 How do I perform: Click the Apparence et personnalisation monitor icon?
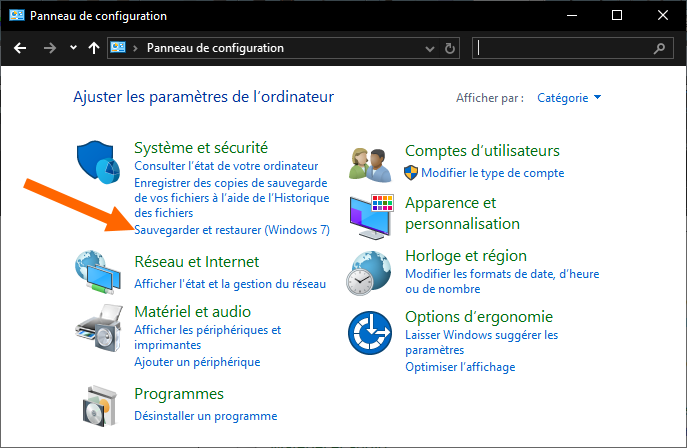click(x=369, y=216)
